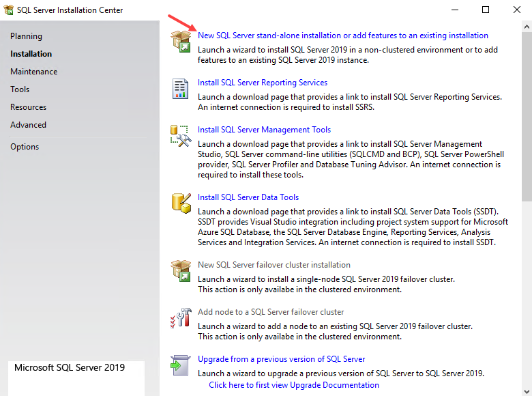Select the Installation section
The width and height of the screenshot is (532, 396).
(31, 54)
